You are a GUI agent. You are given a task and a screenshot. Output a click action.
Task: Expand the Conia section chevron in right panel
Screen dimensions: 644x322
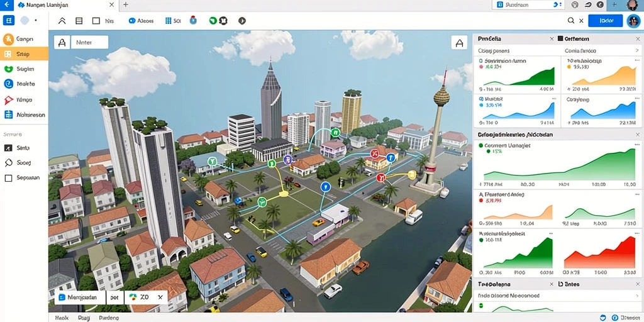point(637,50)
